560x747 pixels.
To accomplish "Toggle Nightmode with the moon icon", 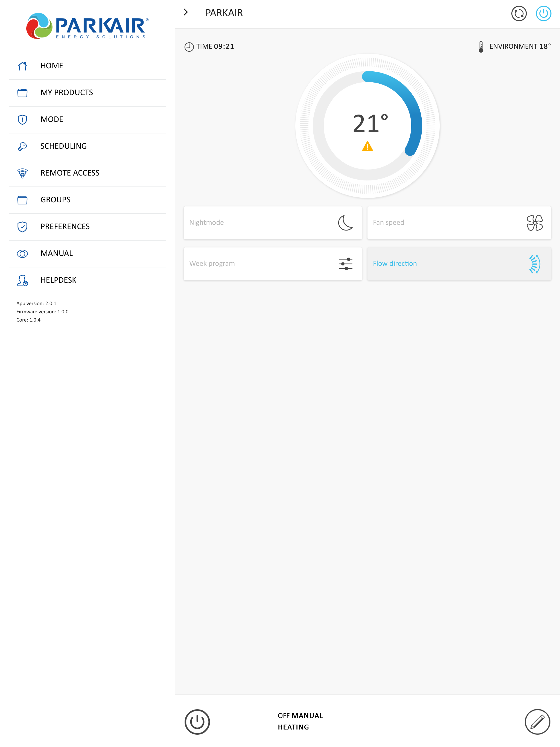I will (x=345, y=223).
